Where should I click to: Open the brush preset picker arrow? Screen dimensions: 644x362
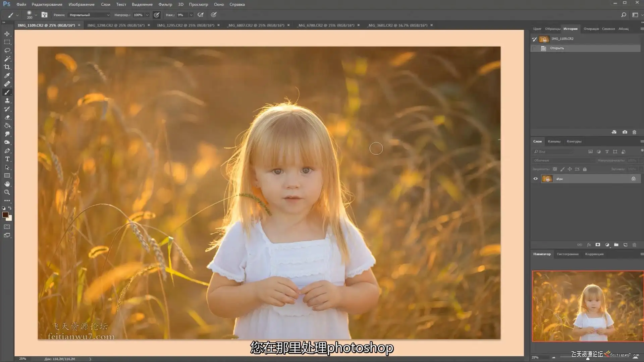(x=36, y=15)
